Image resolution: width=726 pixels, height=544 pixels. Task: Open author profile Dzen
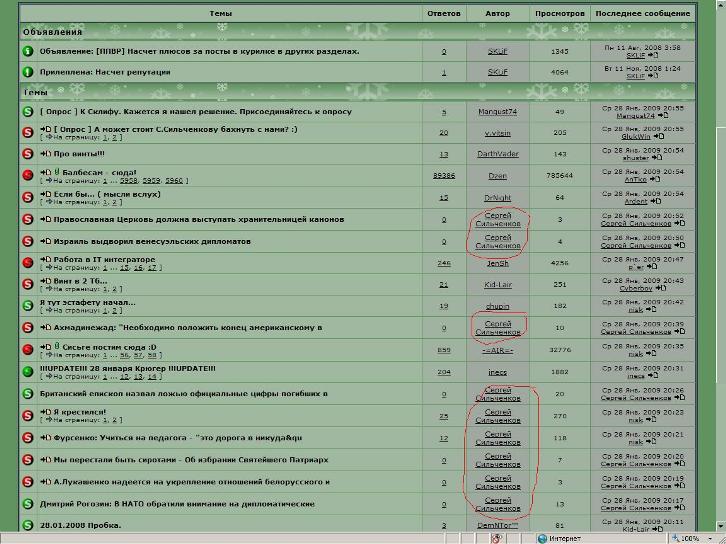[x=498, y=176]
